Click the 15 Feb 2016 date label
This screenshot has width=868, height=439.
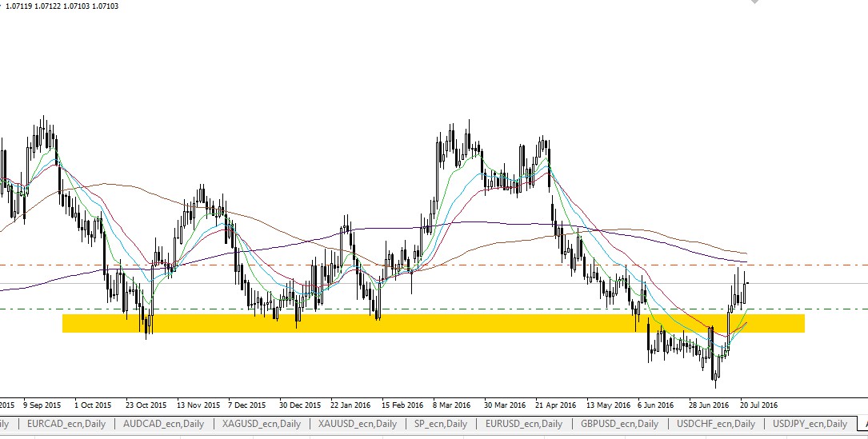point(402,405)
